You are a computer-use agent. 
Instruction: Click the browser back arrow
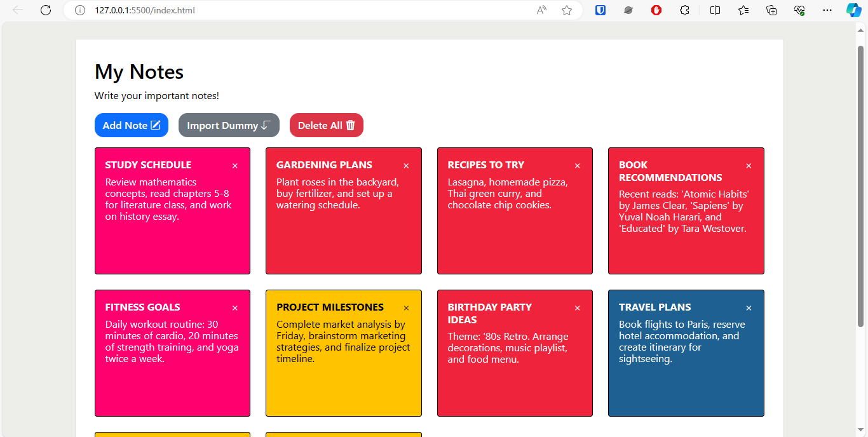pos(18,10)
